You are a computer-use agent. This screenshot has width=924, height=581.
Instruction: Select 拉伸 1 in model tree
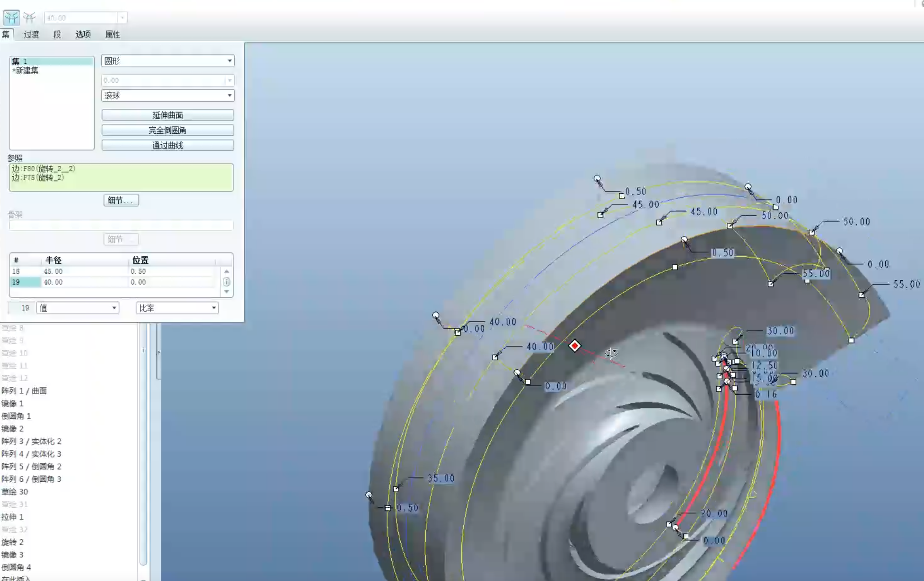click(12, 517)
